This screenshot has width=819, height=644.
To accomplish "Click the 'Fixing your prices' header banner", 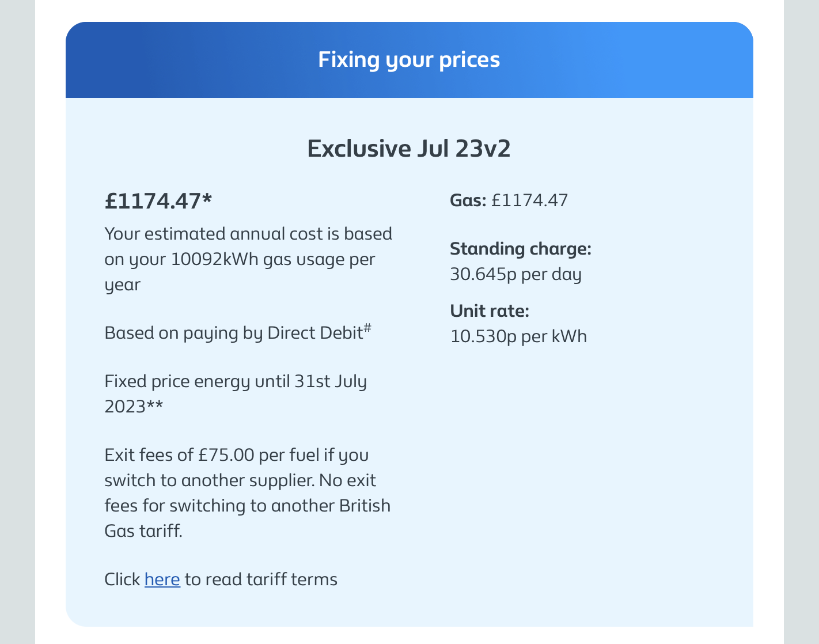I will [x=409, y=60].
